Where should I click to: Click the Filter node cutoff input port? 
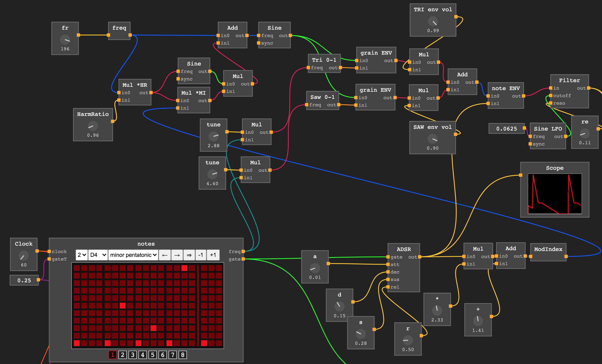pyautogui.click(x=551, y=95)
